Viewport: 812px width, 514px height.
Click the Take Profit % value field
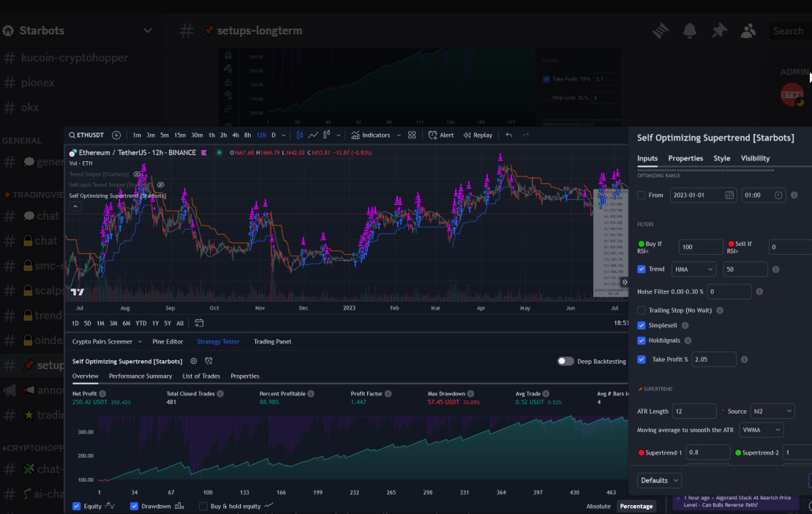click(713, 360)
